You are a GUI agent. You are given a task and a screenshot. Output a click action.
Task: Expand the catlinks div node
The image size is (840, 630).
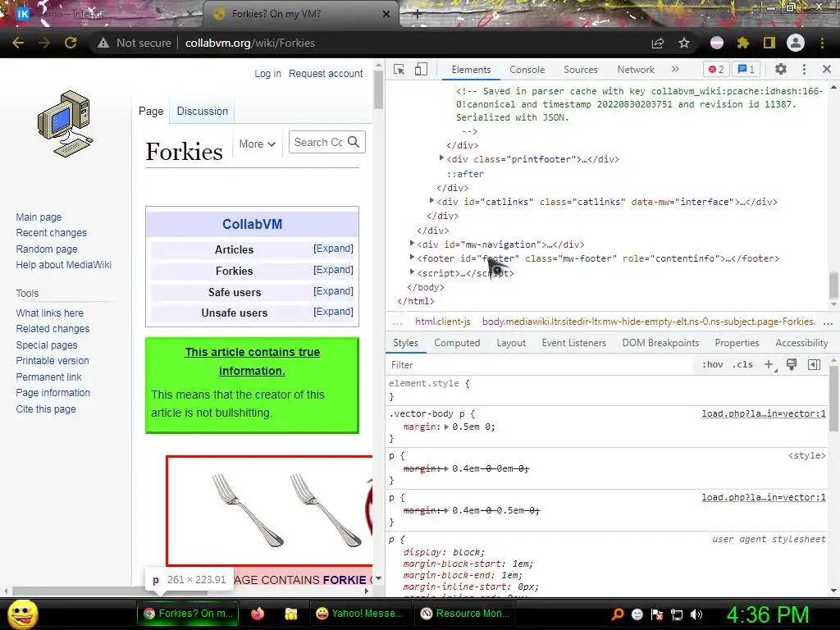(x=431, y=201)
